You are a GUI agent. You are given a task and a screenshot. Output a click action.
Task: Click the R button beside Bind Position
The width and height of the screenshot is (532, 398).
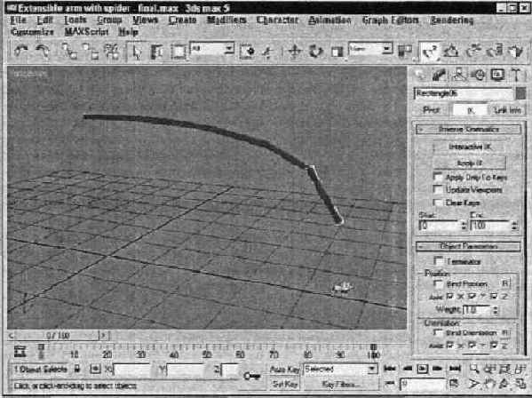coord(505,283)
